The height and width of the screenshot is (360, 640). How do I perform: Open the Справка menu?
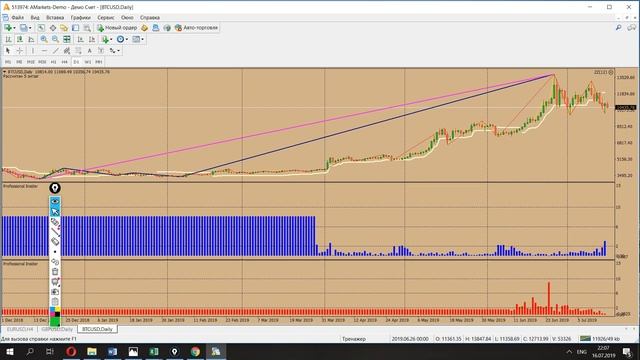click(150, 18)
